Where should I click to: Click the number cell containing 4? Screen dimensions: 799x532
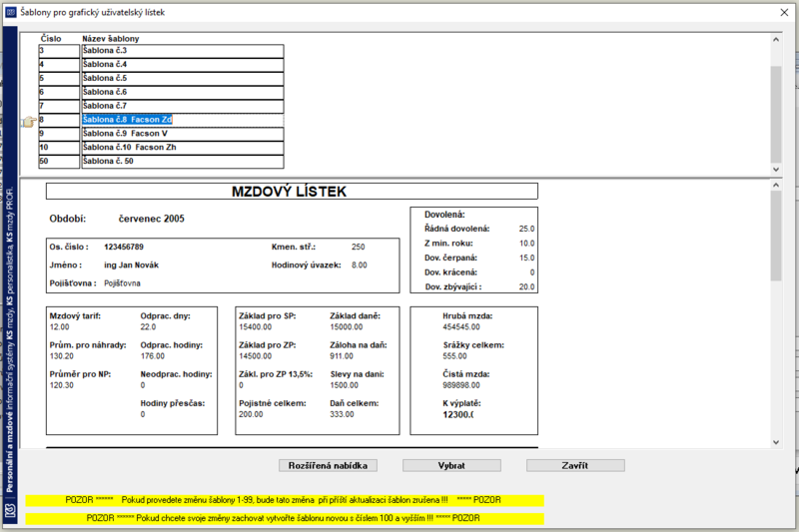pyautogui.click(x=59, y=64)
